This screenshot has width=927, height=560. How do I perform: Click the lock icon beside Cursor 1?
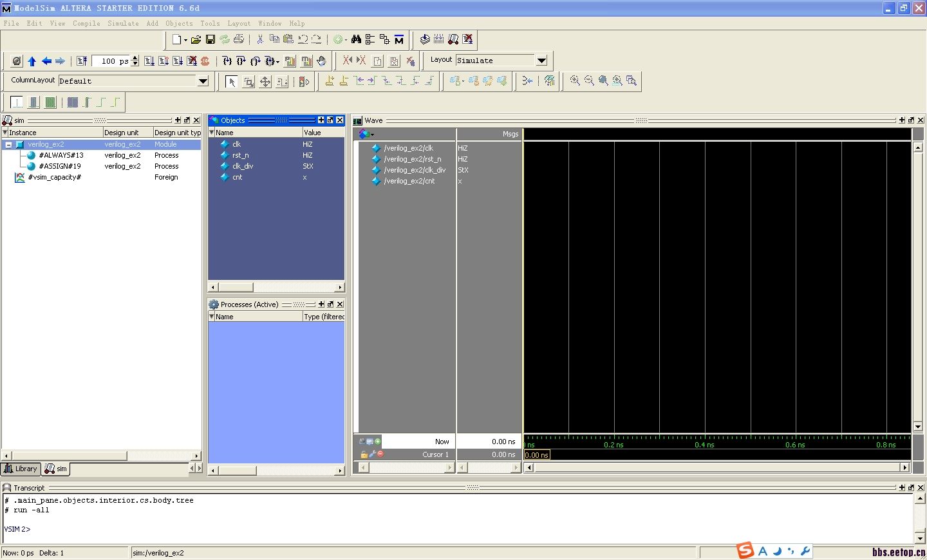[x=364, y=454]
